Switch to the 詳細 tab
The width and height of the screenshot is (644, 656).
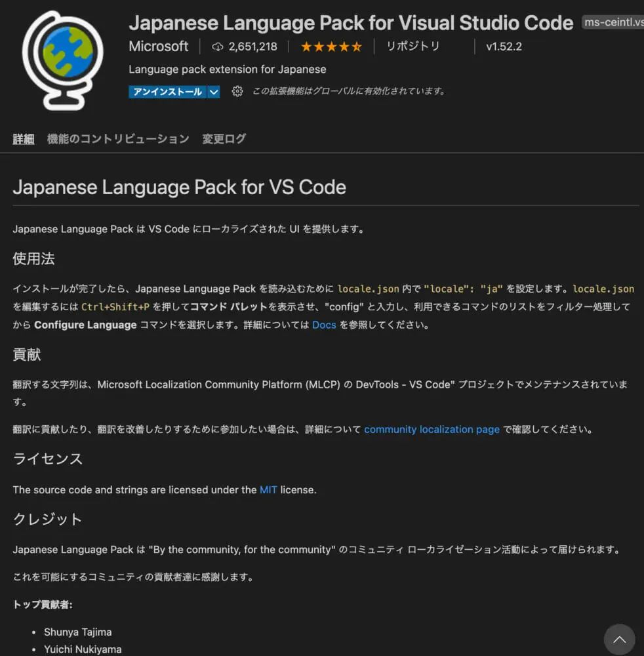24,139
